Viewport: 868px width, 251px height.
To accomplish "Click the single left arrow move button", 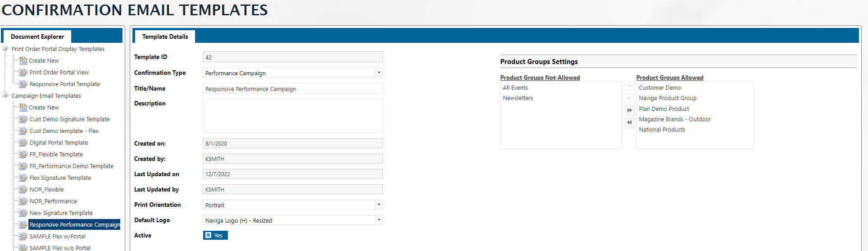I will point(629,98).
